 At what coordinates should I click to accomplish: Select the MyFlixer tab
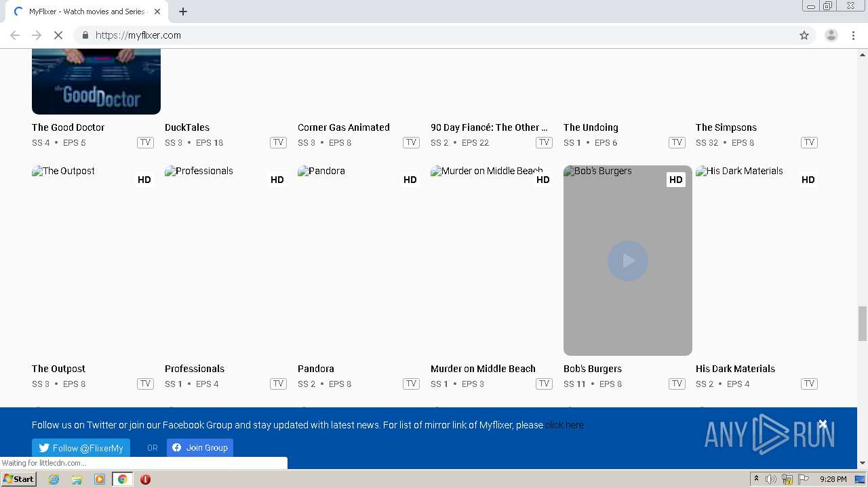pos(87,12)
